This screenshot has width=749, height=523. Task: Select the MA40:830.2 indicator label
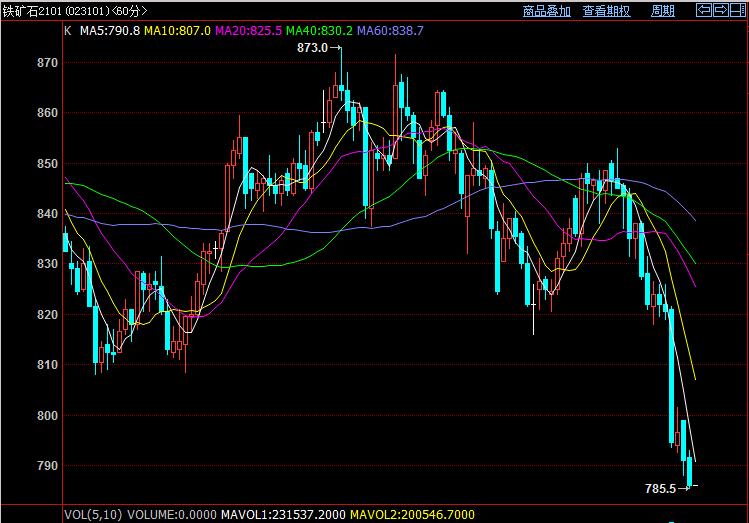coord(319,31)
